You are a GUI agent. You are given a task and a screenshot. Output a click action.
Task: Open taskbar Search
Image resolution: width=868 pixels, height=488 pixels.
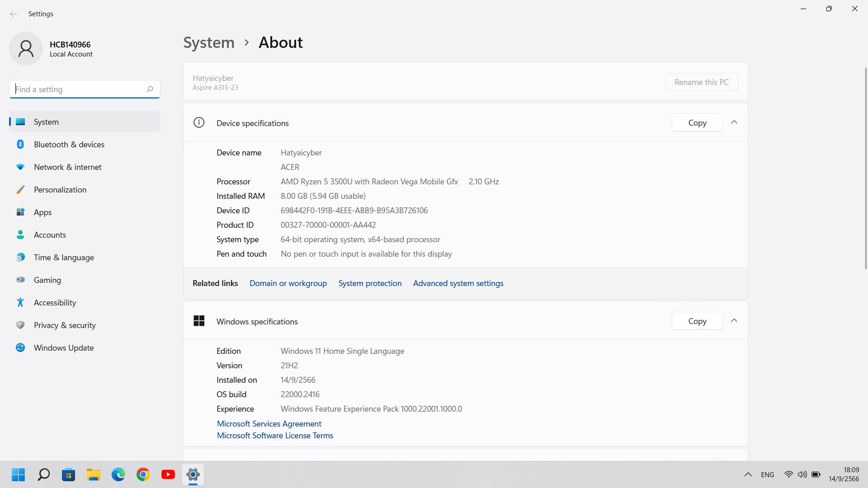click(43, 474)
